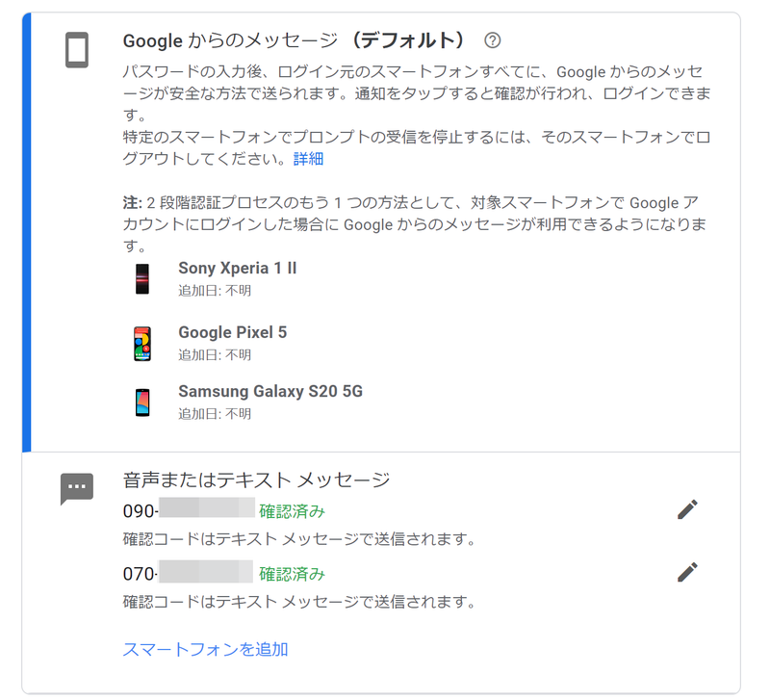
Task: Click the Google Pixel 5 phone thumbnail
Action: [142, 344]
